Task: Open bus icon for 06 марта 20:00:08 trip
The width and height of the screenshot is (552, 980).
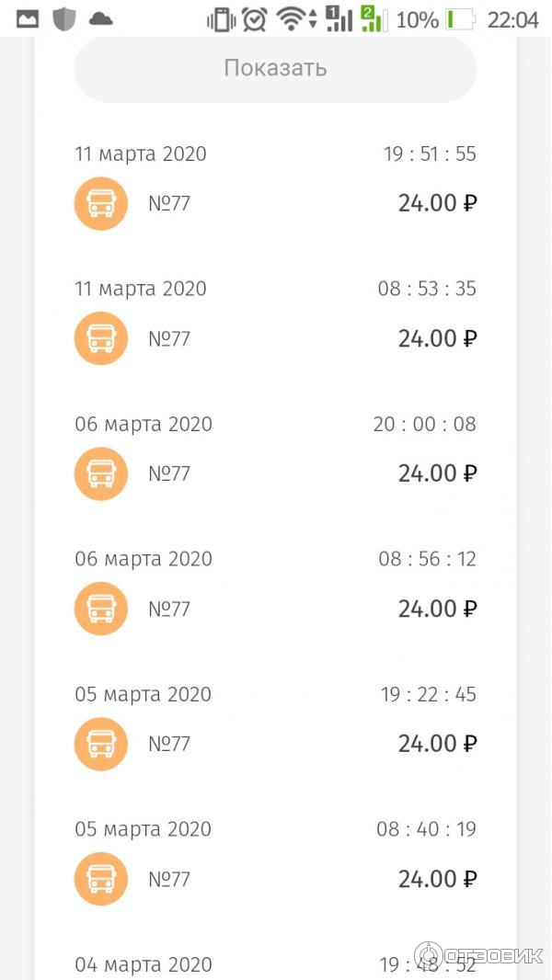Action: [101, 473]
